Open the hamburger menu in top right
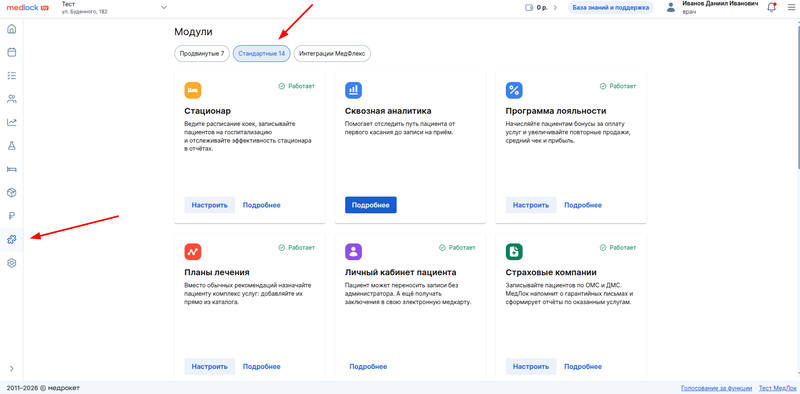 pos(791,7)
